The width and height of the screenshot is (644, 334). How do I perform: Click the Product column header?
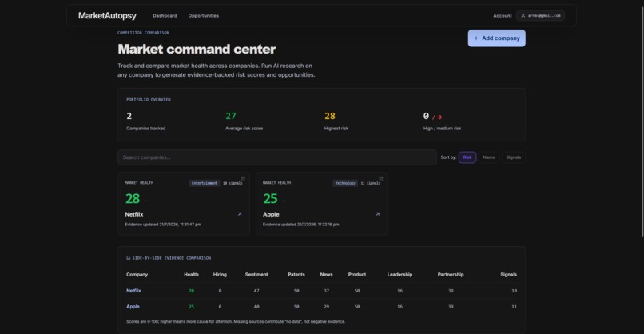pyautogui.click(x=357, y=274)
